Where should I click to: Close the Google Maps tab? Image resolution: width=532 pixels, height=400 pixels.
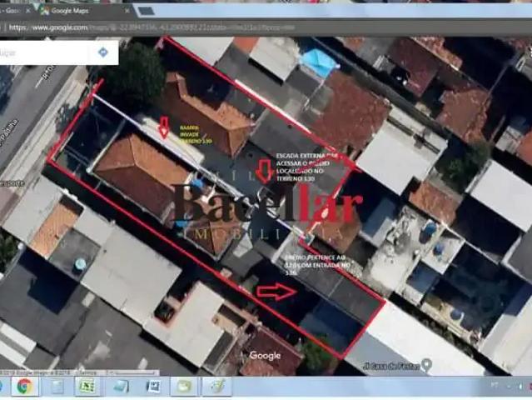(x=127, y=11)
